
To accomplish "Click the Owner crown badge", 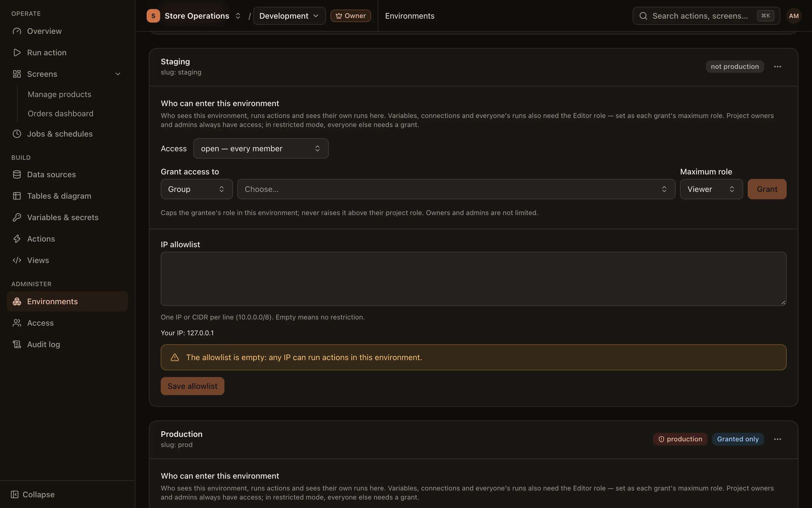I will (x=351, y=16).
